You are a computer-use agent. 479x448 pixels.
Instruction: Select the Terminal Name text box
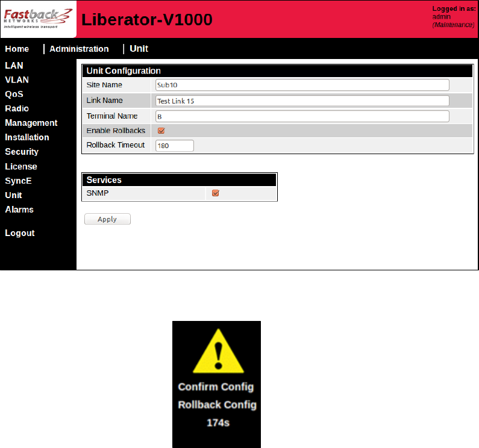[302, 116]
